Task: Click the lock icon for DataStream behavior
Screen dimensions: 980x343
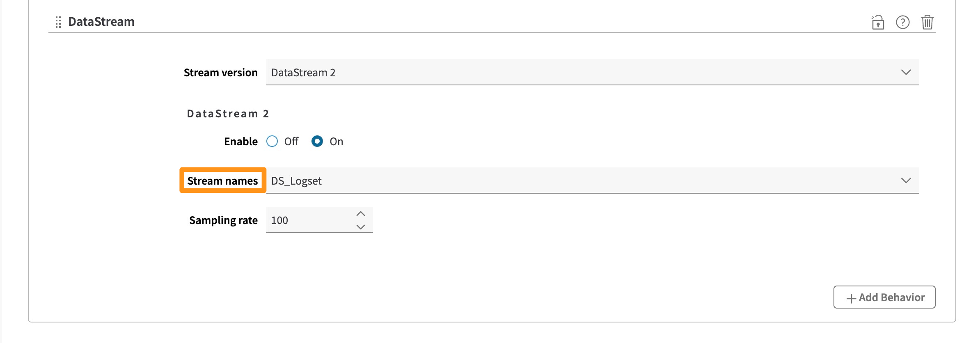Action: pos(878,22)
